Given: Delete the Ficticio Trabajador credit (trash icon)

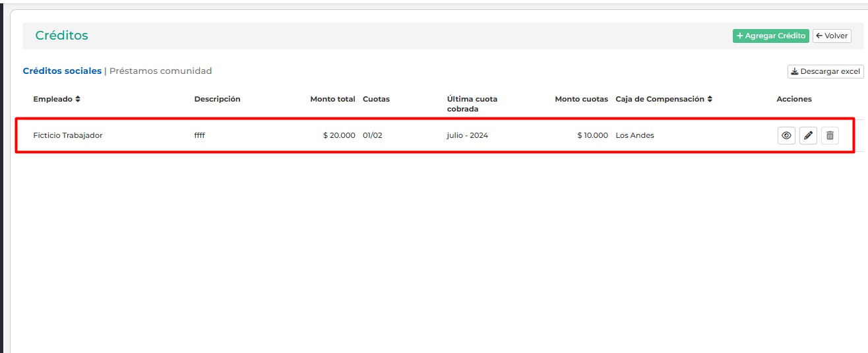Looking at the screenshot, I should pos(830,135).
